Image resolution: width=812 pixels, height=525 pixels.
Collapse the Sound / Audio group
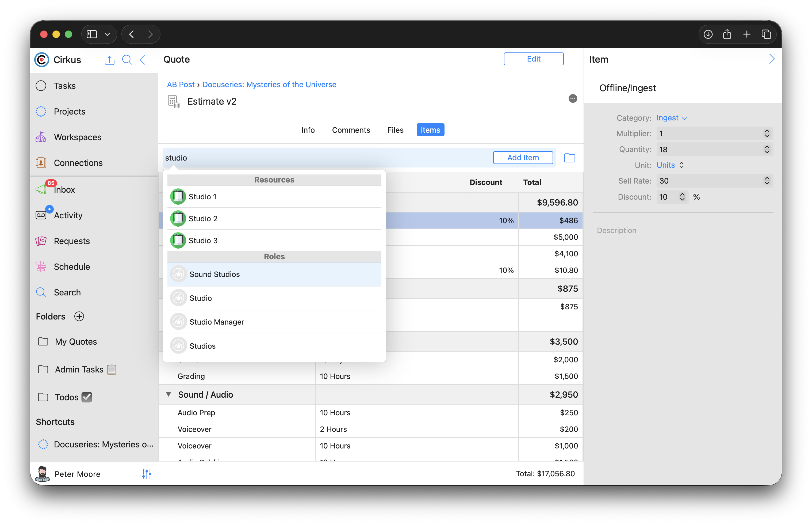[x=168, y=394]
